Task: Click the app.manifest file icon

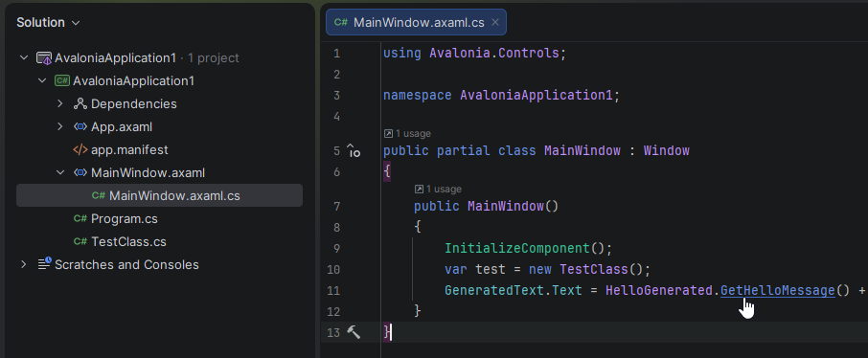Action: click(x=80, y=150)
